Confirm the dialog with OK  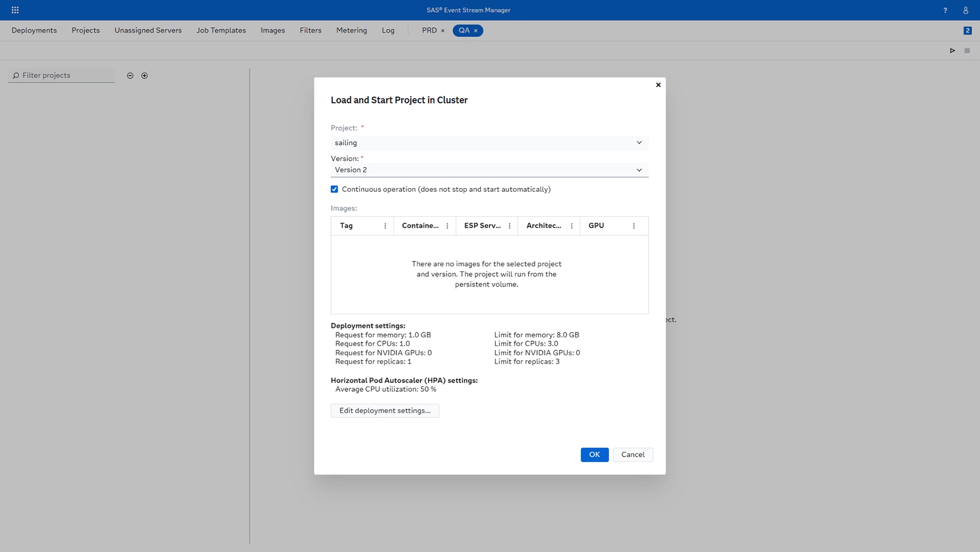(x=594, y=454)
